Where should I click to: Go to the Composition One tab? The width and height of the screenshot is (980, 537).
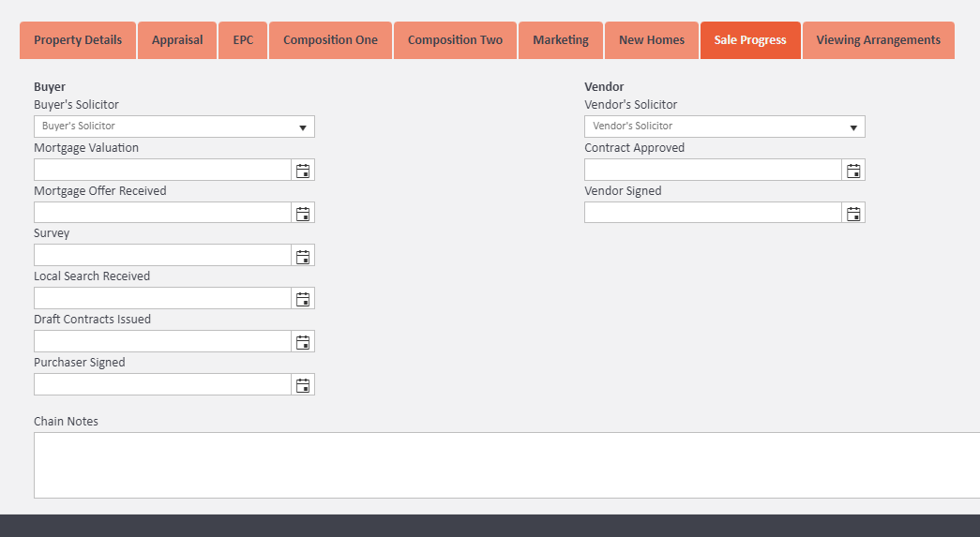330,40
